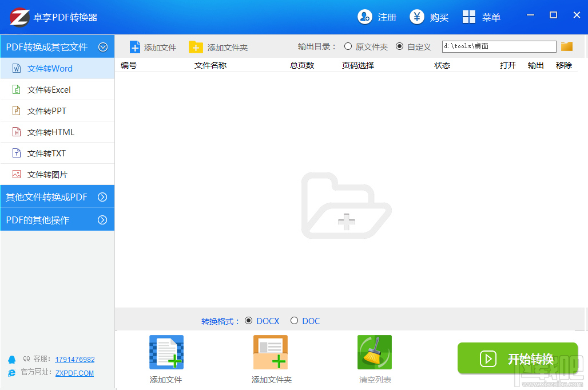The width and height of the screenshot is (588, 390).
Task: Click the PPT file icon in sidebar
Action: pyautogui.click(x=16, y=111)
